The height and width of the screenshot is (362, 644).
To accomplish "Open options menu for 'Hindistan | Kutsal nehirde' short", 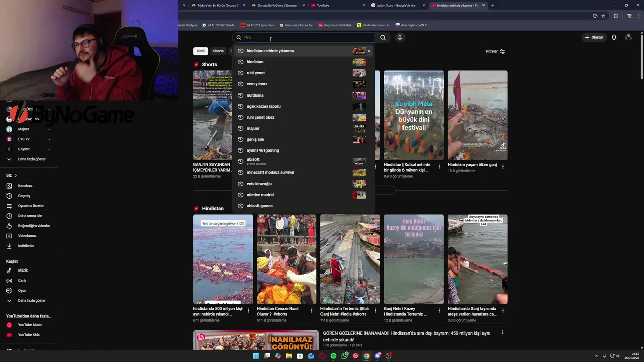I will point(439,166).
